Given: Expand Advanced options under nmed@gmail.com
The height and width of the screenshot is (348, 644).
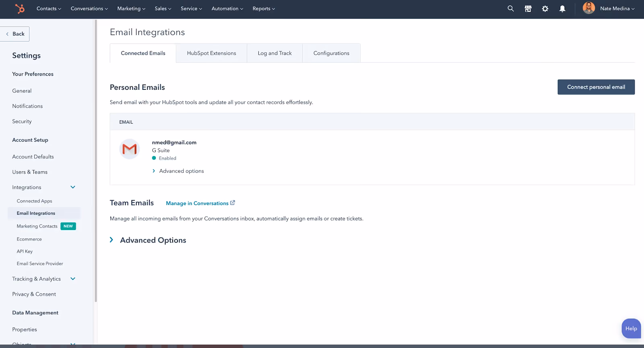Looking at the screenshot, I should 178,171.
